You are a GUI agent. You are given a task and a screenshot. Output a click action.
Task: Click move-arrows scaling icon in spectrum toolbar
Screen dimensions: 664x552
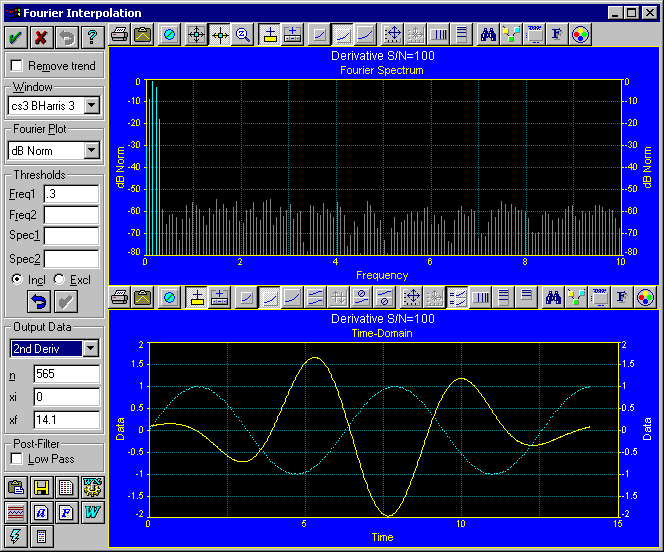pyautogui.click(x=393, y=34)
